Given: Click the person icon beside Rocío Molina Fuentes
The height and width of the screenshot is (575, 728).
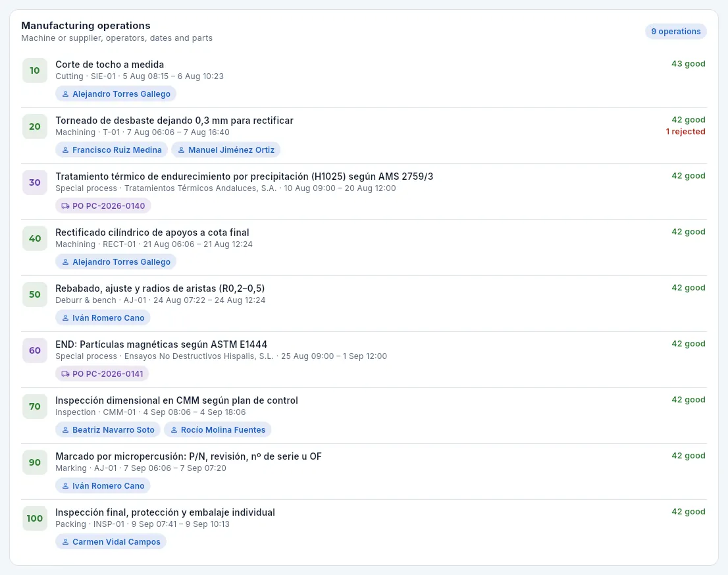Looking at the screenshot, I should 174,430.
